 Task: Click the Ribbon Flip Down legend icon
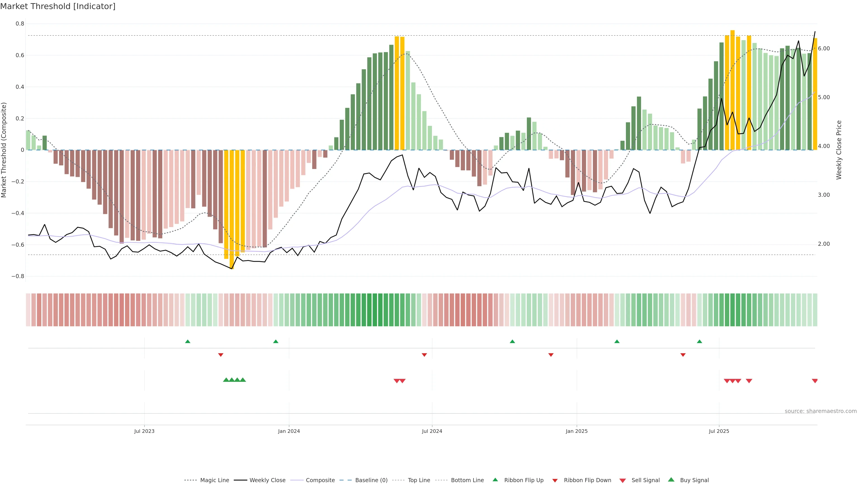[555, 480]
